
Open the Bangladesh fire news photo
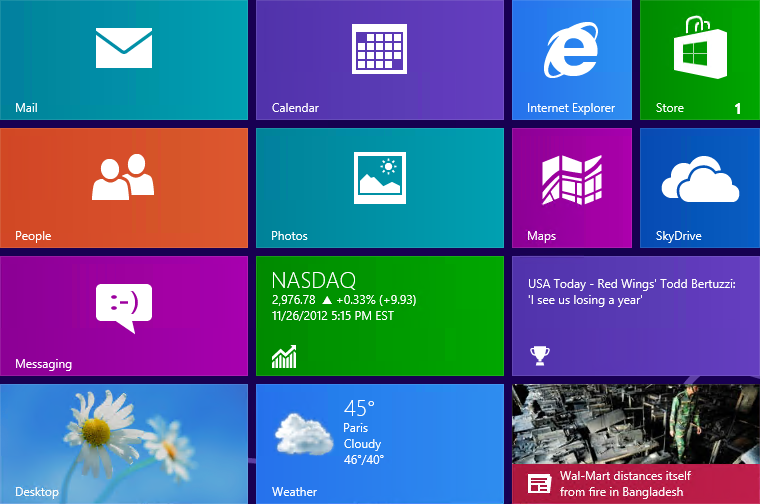pyautogui.click(x=636, y=424)
